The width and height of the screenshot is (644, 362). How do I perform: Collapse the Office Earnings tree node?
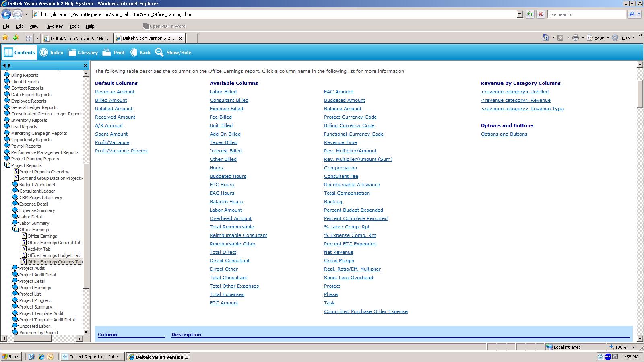pyautogui.click(x=15, y=230)
